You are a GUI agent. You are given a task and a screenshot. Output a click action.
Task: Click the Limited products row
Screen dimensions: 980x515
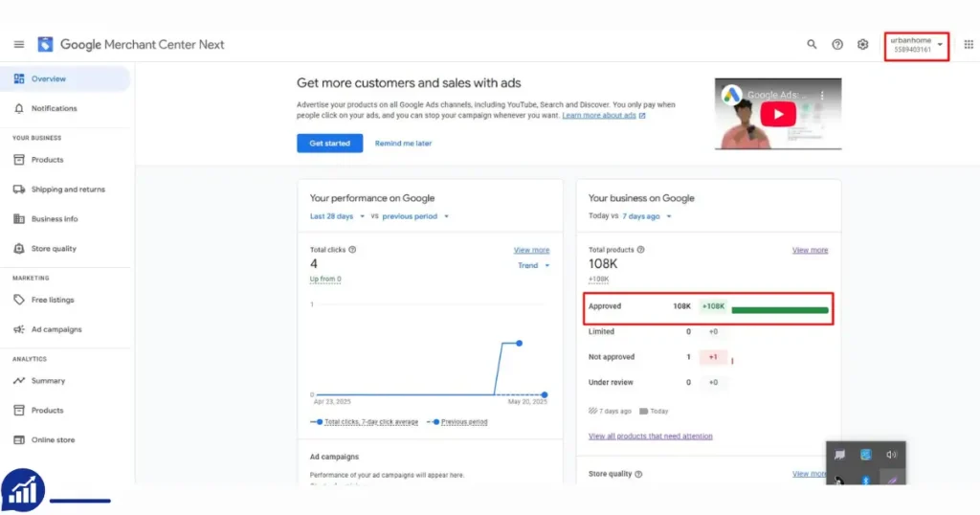(708, 332)
